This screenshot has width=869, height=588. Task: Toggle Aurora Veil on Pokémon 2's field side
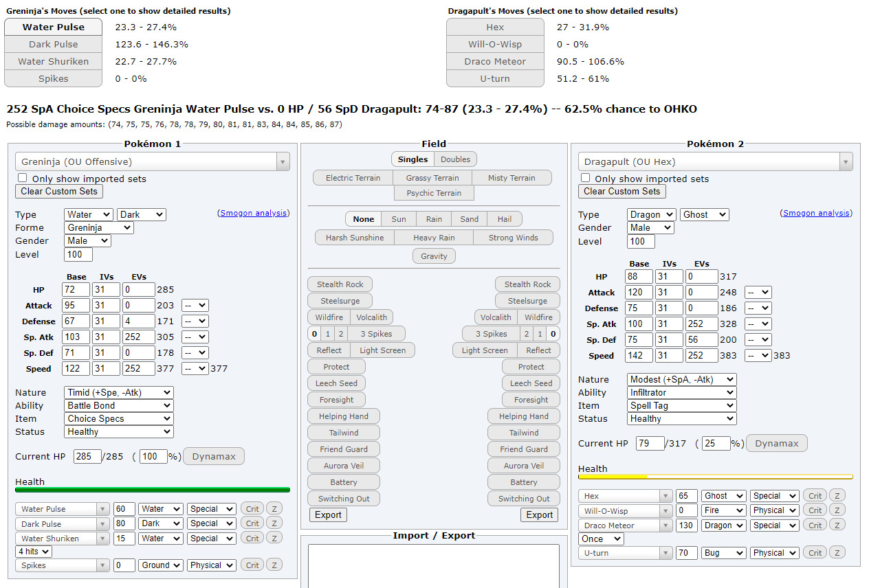[524, 466]
